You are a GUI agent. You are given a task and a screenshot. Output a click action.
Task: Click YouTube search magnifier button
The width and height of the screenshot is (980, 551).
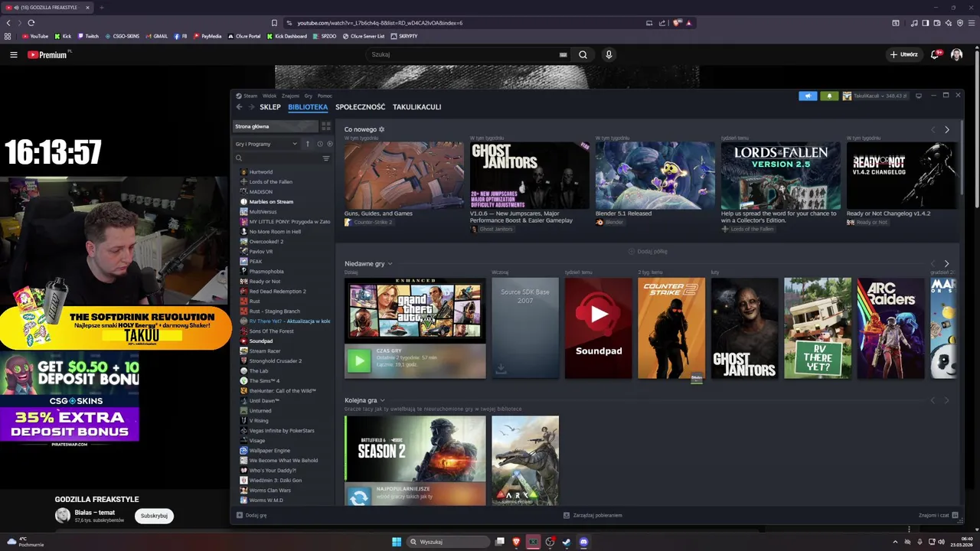click(583, 54)
